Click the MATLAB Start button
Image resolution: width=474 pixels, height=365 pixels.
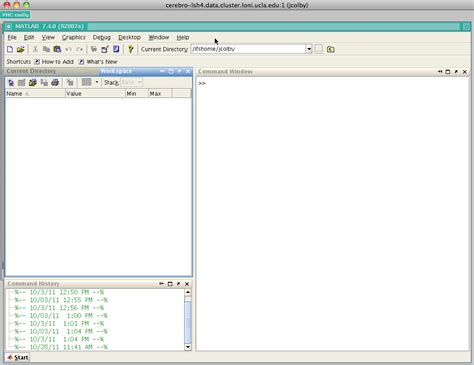[x=18, y=357]
